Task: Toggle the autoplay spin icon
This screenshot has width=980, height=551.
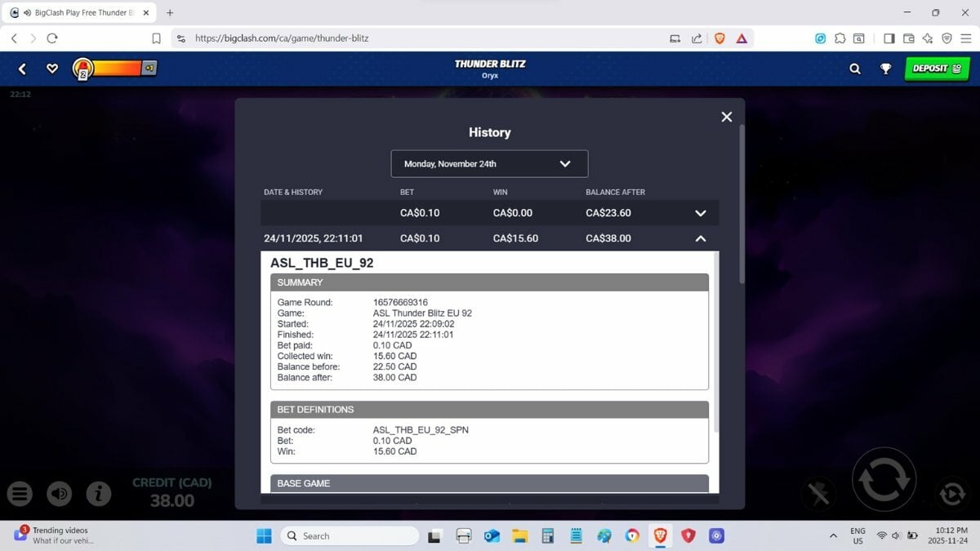Action: tap(951, 493)
